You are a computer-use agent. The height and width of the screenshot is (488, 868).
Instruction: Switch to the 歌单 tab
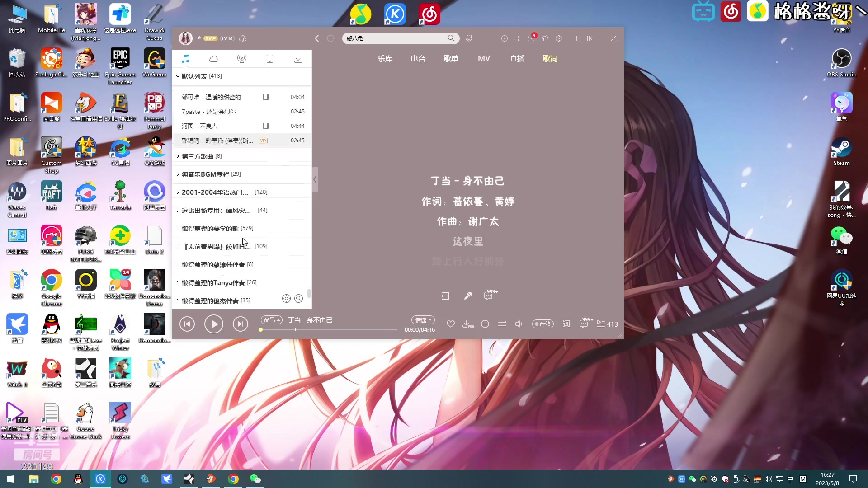(x=451, y=59)
